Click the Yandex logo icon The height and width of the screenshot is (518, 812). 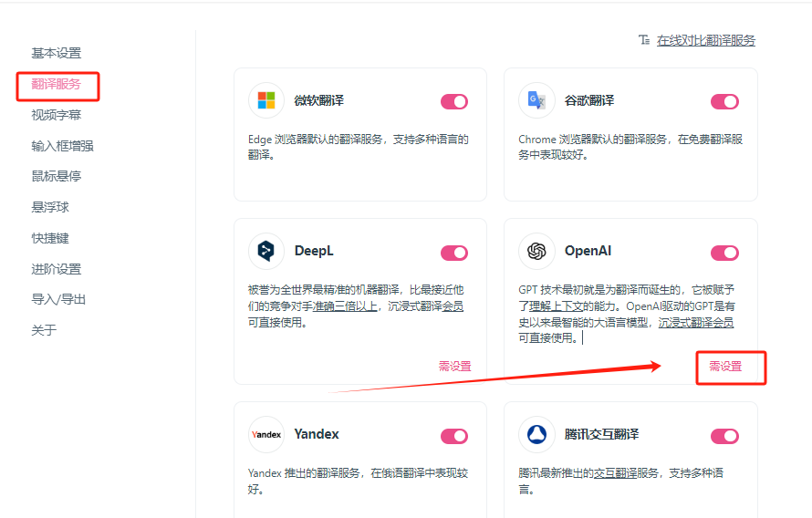[x=266, y=435]
